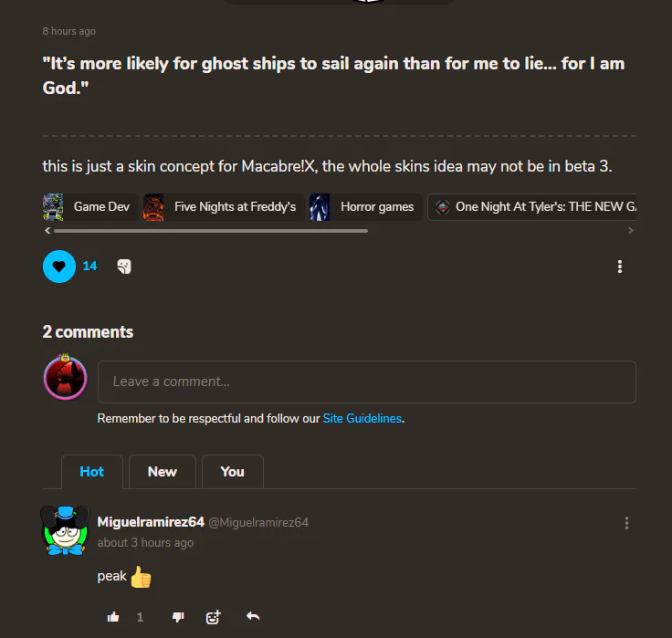Thumbs down the "peak" comment
This screenshot has width=672, height=638.
pyautogui.click(x=178, y=617)
